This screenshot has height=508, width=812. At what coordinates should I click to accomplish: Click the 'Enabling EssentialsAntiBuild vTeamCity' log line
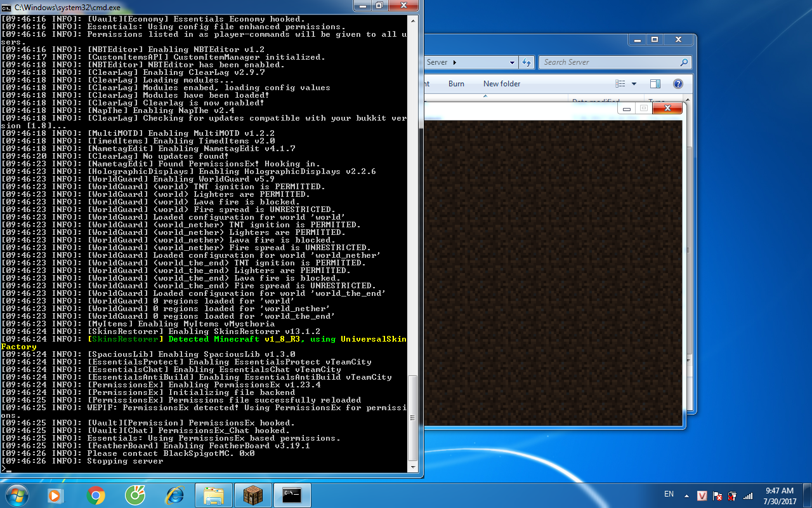coord(196,377)
